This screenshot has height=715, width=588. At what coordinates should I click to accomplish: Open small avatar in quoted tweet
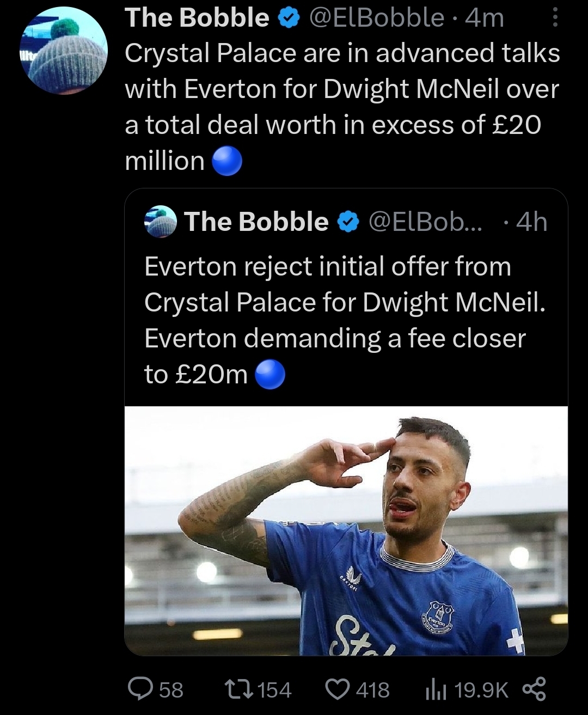pyautogui.click(x=161, y=222)
